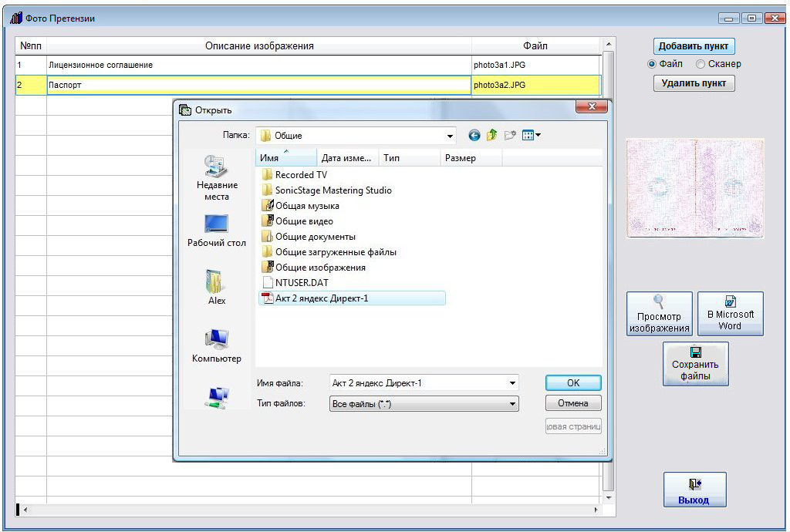Close the Открыть dialog

click(592, 106)
